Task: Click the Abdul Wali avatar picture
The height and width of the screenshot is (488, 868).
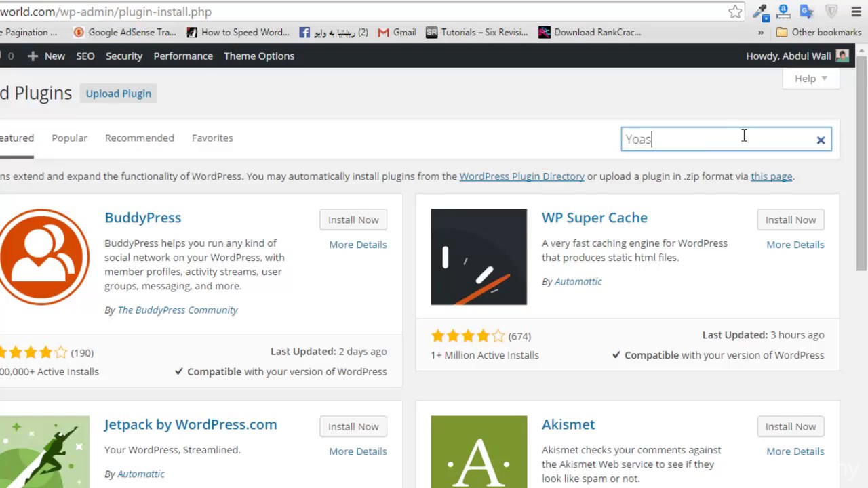Action: point(842,56)
